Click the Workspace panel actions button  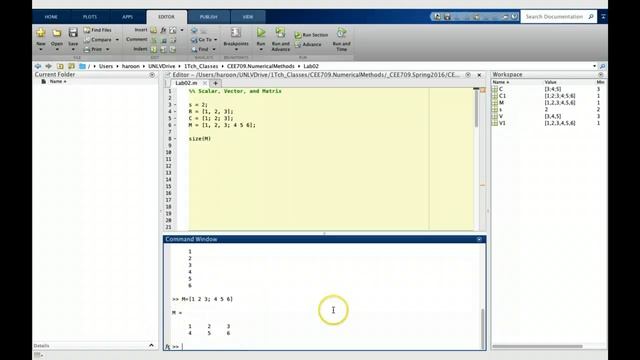[601, 75]
